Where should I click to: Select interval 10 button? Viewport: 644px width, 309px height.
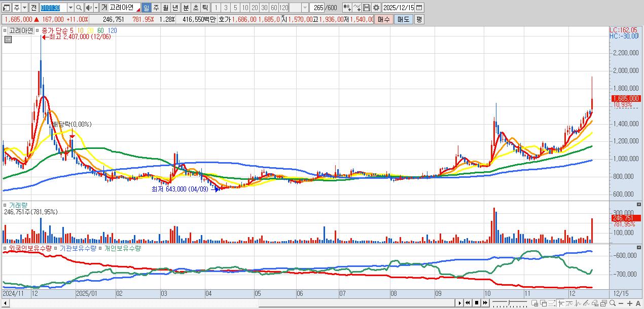(245, 8)
